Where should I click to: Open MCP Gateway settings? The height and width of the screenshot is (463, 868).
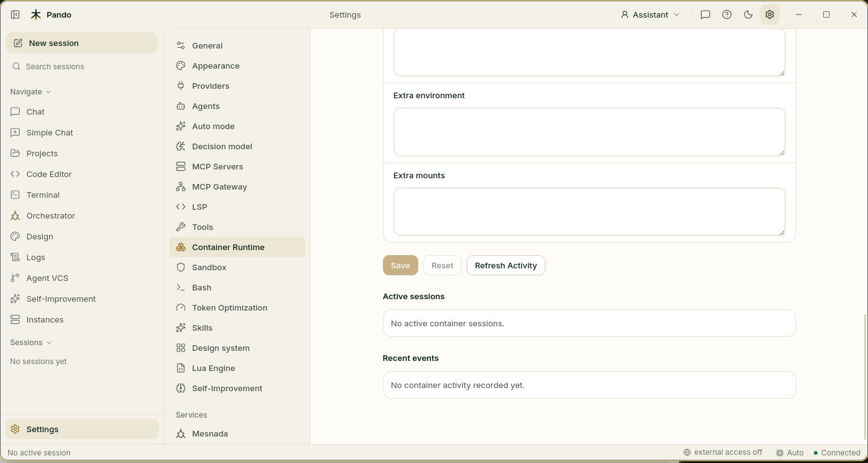click(x=237, y=186)
